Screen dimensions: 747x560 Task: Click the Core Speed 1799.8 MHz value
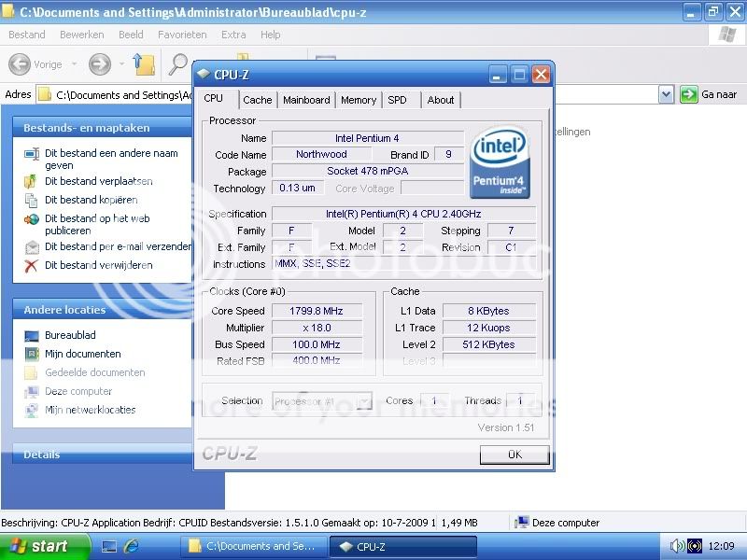[x=317, y=311]
